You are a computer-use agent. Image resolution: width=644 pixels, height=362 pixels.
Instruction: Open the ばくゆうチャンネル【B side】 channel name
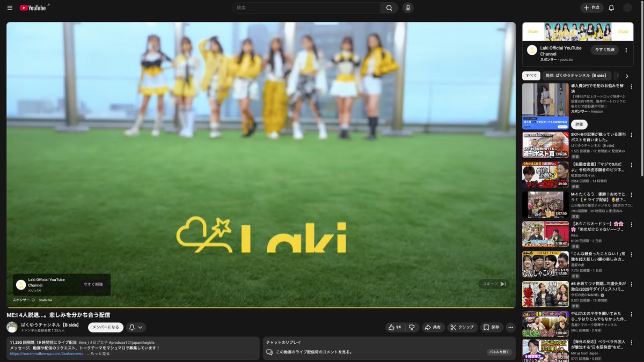(x=50, y=324)
